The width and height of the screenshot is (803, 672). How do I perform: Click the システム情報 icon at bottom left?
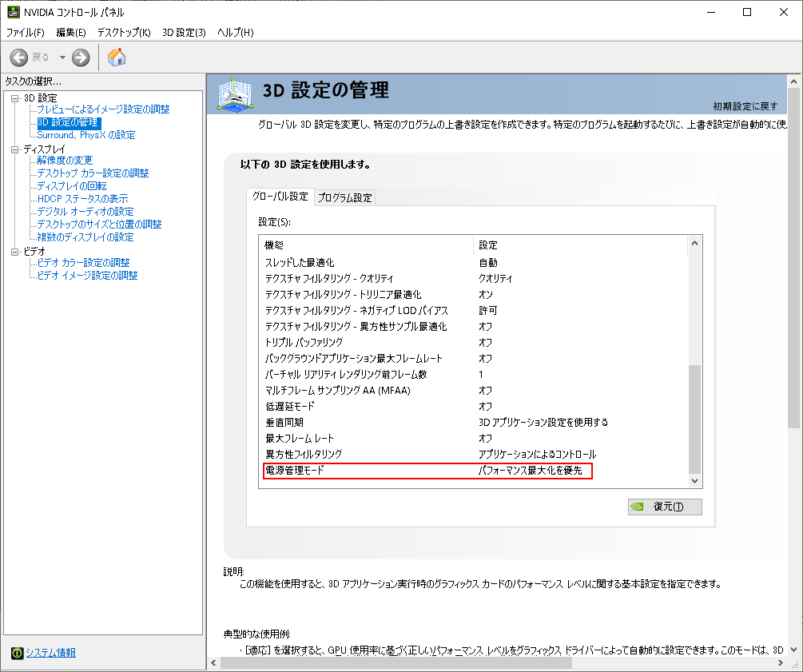point(17,653)
